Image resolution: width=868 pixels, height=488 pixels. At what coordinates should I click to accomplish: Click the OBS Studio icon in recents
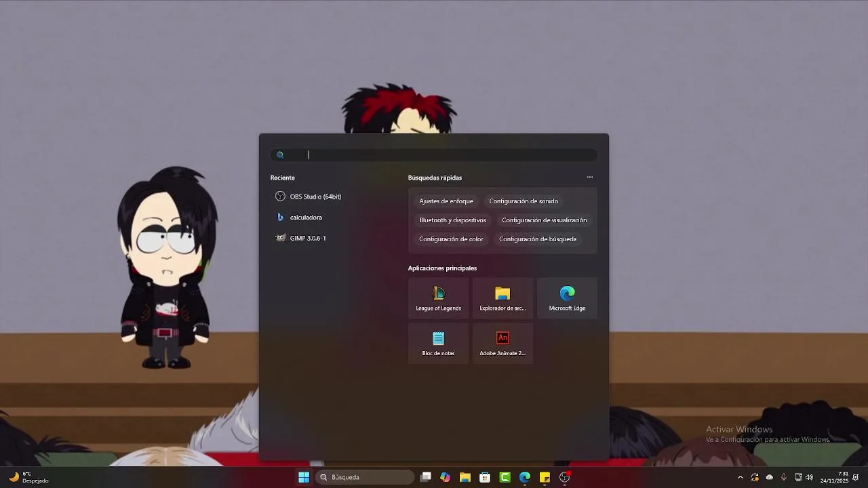click(280, 197)
